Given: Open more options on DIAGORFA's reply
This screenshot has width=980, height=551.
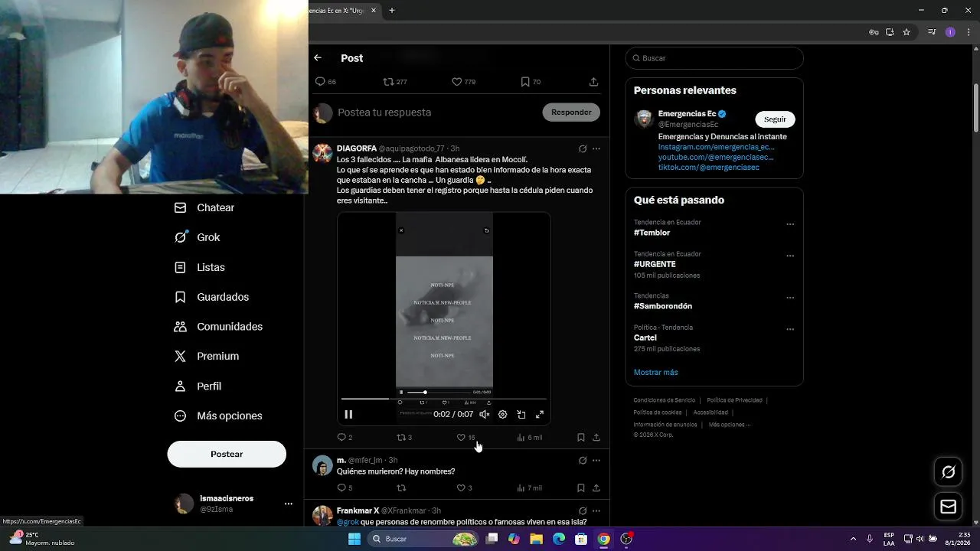Looking at the screenshot, I should (596, 148).
